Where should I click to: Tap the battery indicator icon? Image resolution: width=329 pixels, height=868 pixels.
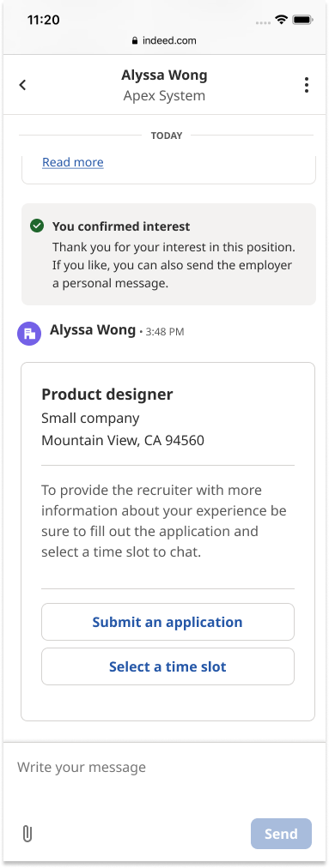303,20
